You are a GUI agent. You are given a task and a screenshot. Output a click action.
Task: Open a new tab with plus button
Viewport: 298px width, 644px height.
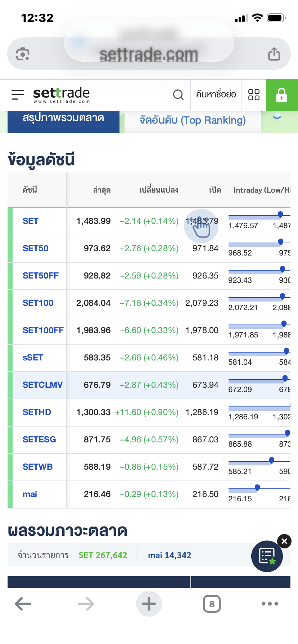pyautogui.click(x=149, y=604)
